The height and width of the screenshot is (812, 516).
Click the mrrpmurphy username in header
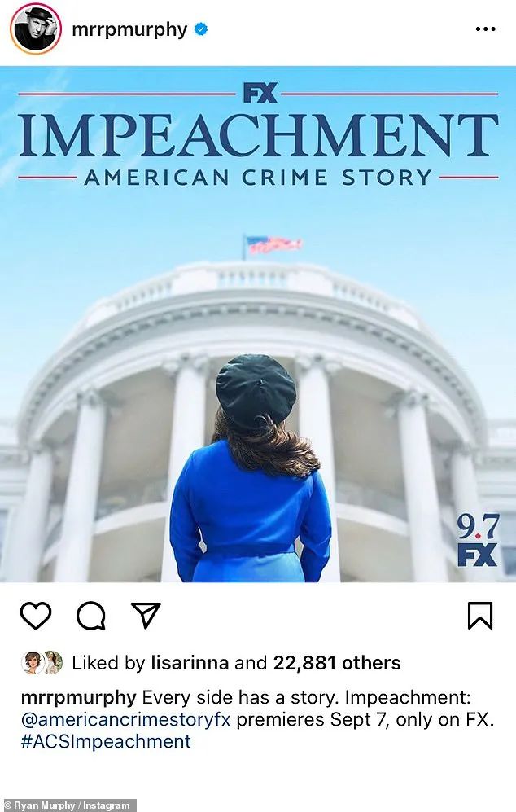[x=129, y=30]
